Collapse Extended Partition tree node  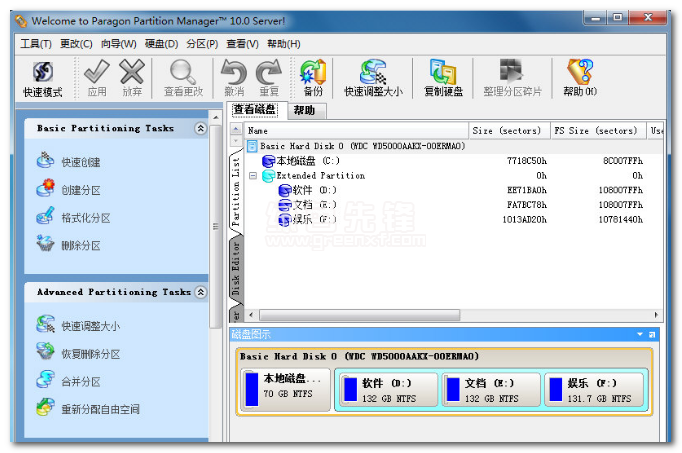[253, 176]
